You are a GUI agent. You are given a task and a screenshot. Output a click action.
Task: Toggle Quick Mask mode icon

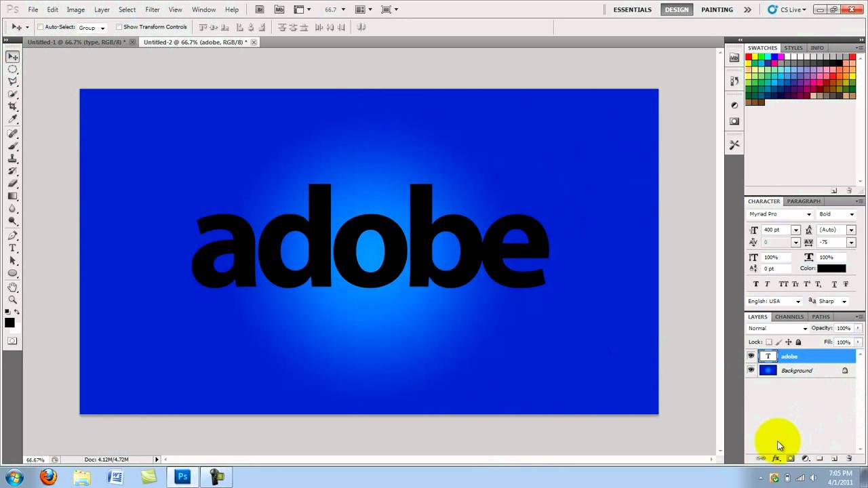pos(12,341)
